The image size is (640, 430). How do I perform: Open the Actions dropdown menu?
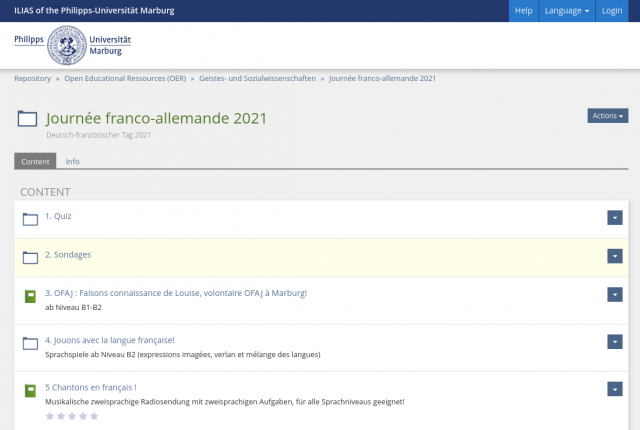click(x=607, y=116)
